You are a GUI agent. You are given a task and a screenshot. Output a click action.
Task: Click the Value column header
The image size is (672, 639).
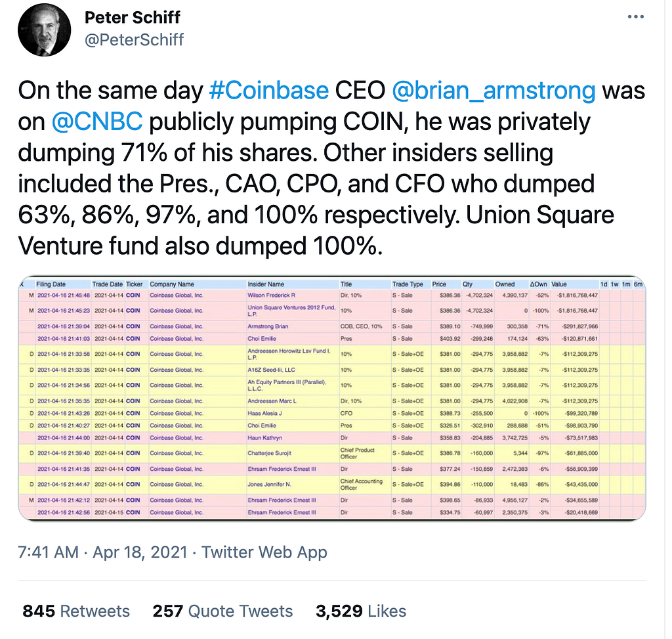tap(558, 284)
